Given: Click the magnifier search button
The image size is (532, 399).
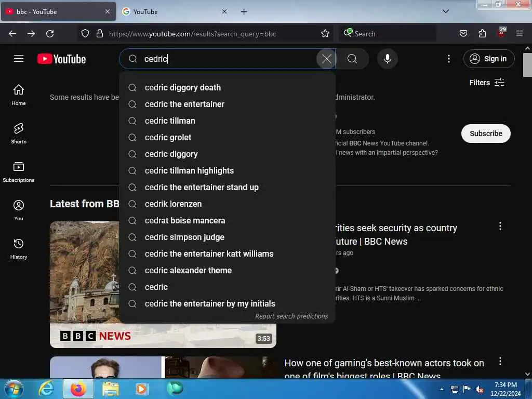Looking at the screenshot, I should coord(352,59).
